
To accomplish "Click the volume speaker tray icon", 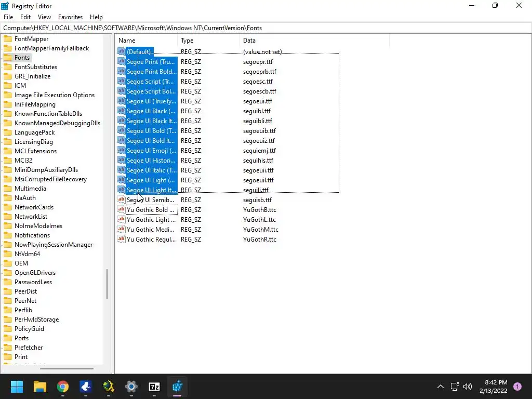I will [468, 387].
